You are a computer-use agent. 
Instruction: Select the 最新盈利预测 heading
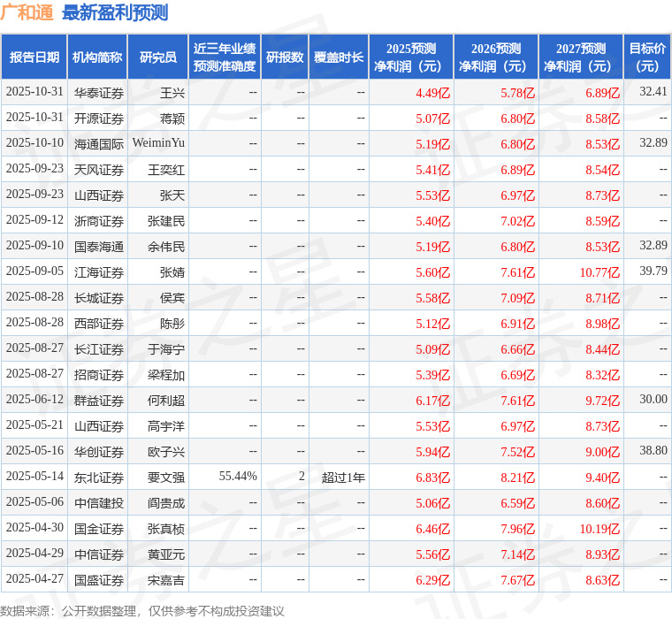[115, 12]
